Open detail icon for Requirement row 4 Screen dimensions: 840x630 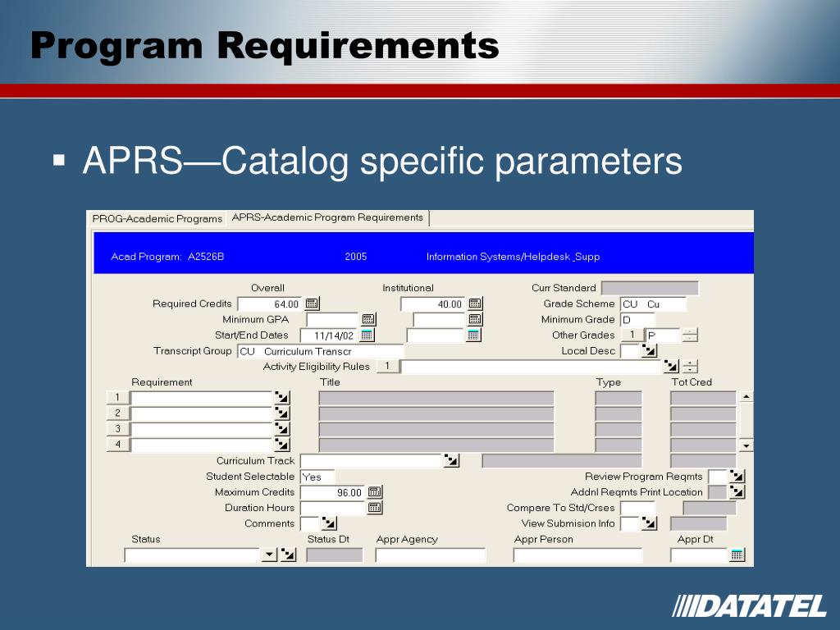point(282,444)
